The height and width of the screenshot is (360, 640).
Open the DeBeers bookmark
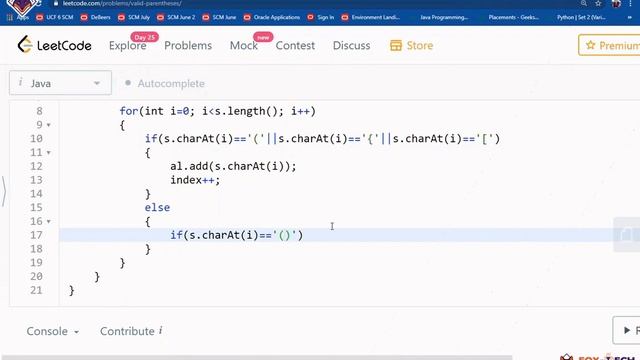click(96, 18)
